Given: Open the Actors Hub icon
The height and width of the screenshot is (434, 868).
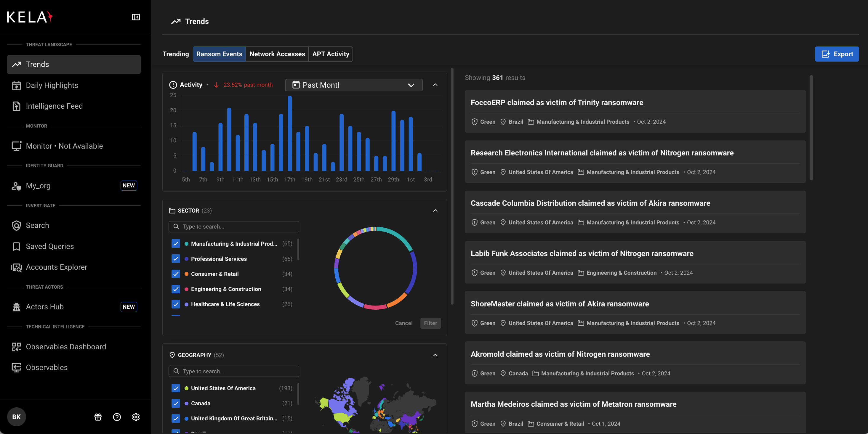Looking at the screenshot, I should pyautogui.click(x=16, y=307).
